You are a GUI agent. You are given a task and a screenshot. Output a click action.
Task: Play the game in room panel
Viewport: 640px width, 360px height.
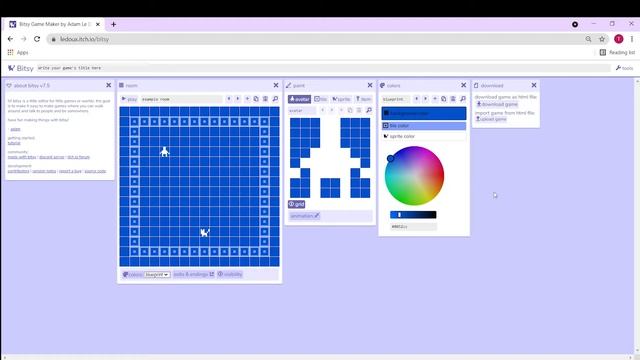pos(129,99)
